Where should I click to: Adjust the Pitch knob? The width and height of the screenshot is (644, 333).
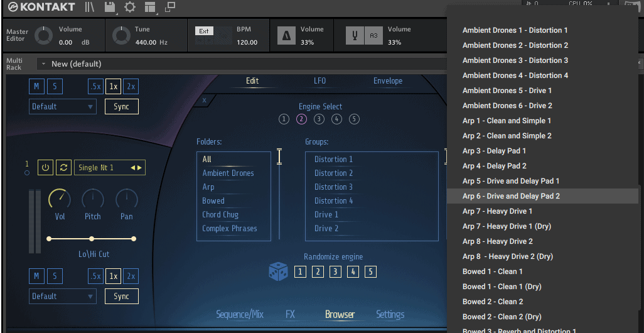pos(93,200)
